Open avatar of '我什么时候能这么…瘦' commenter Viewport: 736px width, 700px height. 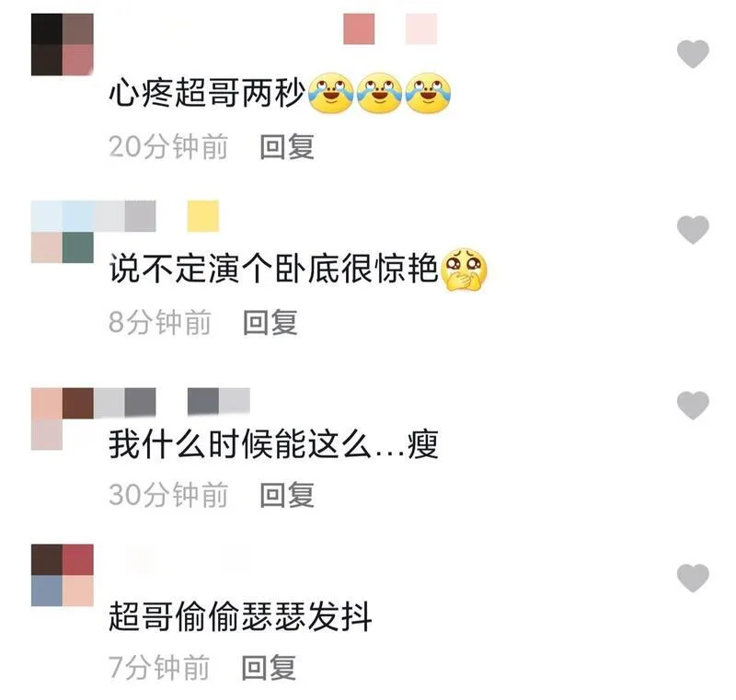63,419
